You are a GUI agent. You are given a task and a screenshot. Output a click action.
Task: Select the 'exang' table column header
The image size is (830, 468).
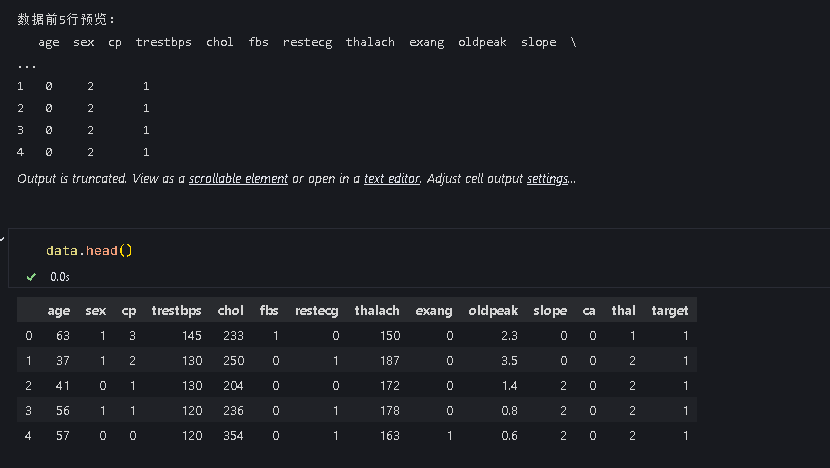(x=434, y=310)
